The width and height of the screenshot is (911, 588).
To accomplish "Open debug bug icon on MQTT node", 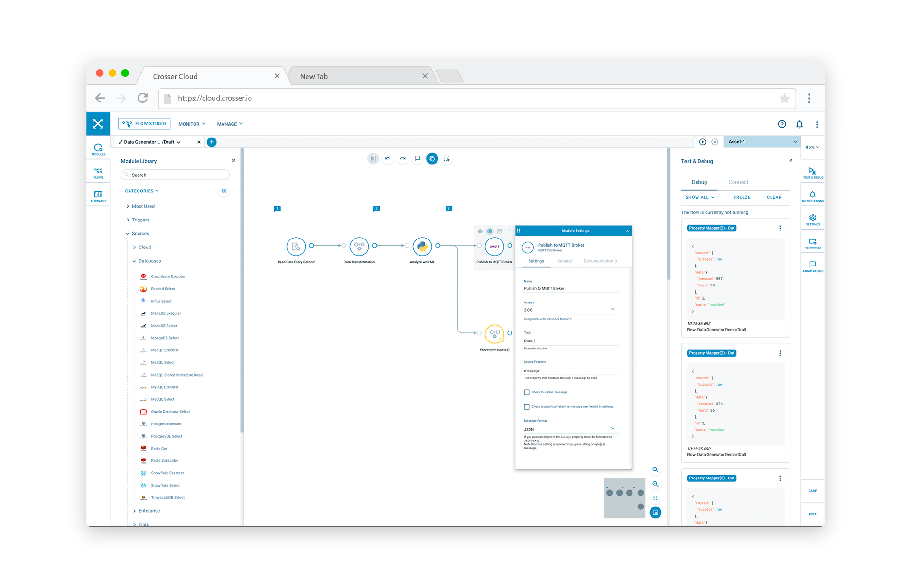I will [x=480, y=231].
